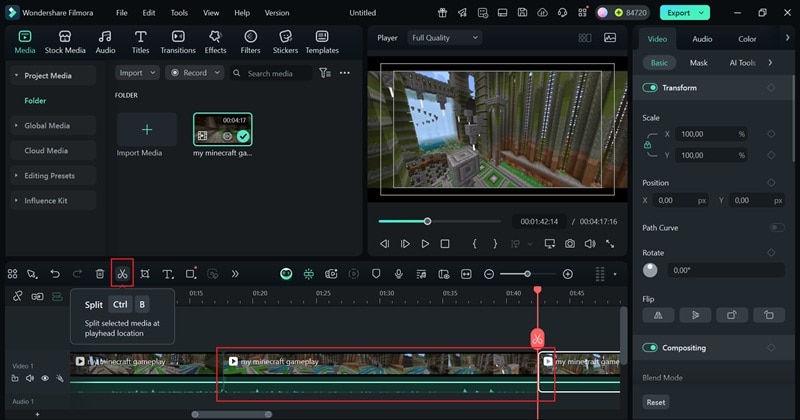Open the Stickers tab

point(285,42)
